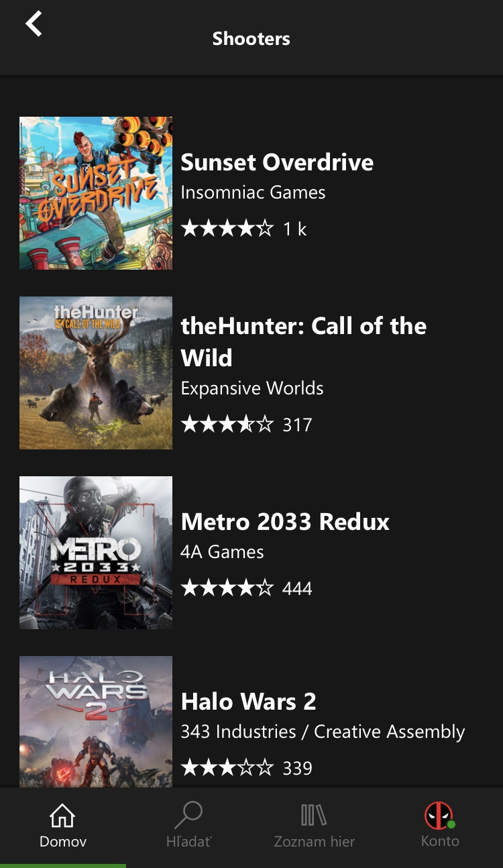Tap the rating stars for theHunter
The image size is (503, 868).
coord(227,424)
